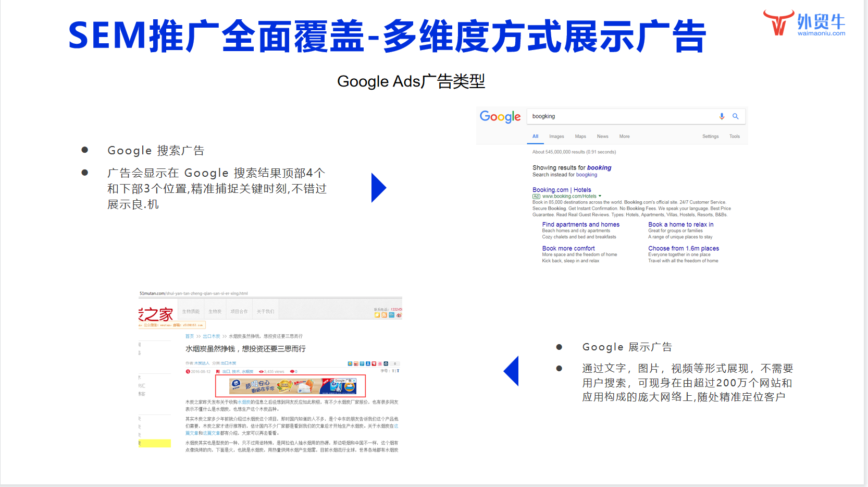Click the red comment bubble icon
Viewport: 868px width, 487px height.
point(292,371)
